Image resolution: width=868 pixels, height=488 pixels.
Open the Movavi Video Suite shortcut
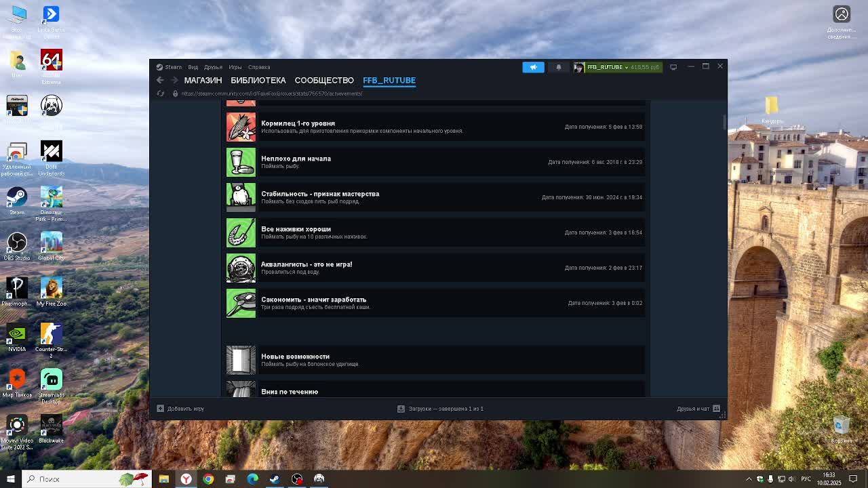coord(17,432)
